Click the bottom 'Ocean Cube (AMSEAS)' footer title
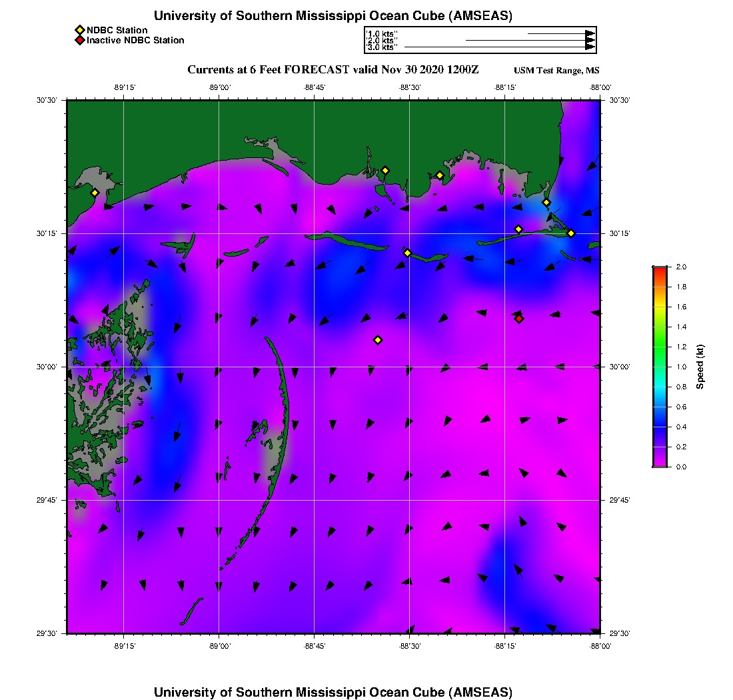This screenshot has height=700, width=733. 333,692
